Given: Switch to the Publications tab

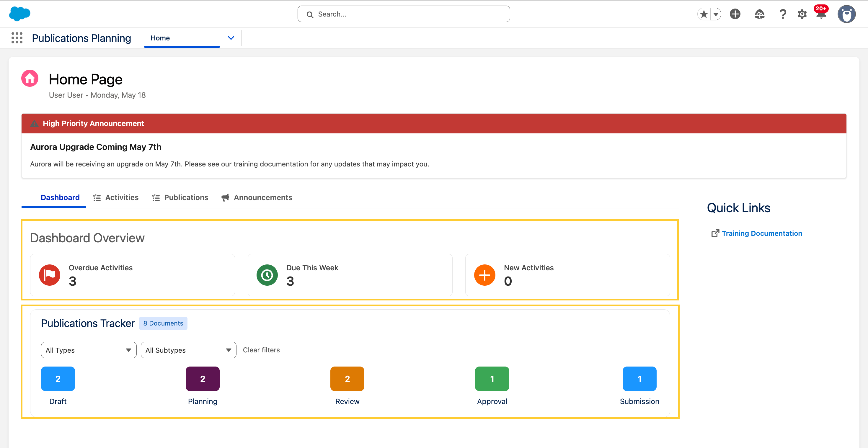Looking at the screenshot, I should tap(180, 197).
